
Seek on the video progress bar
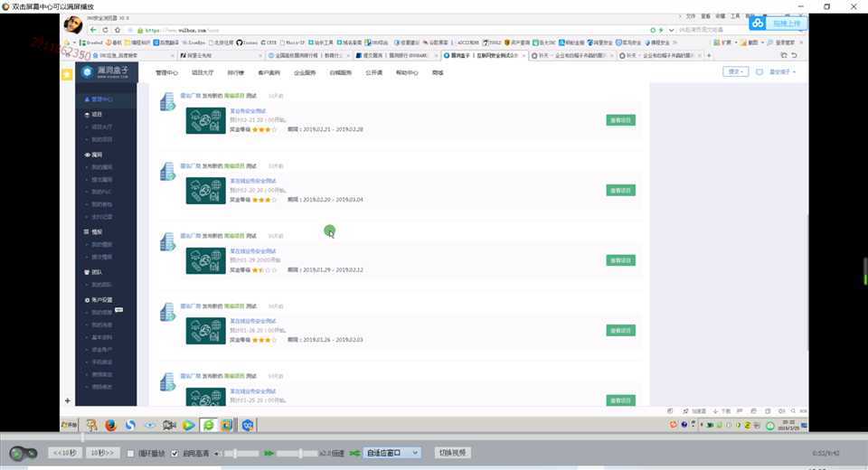coord(434,437)
